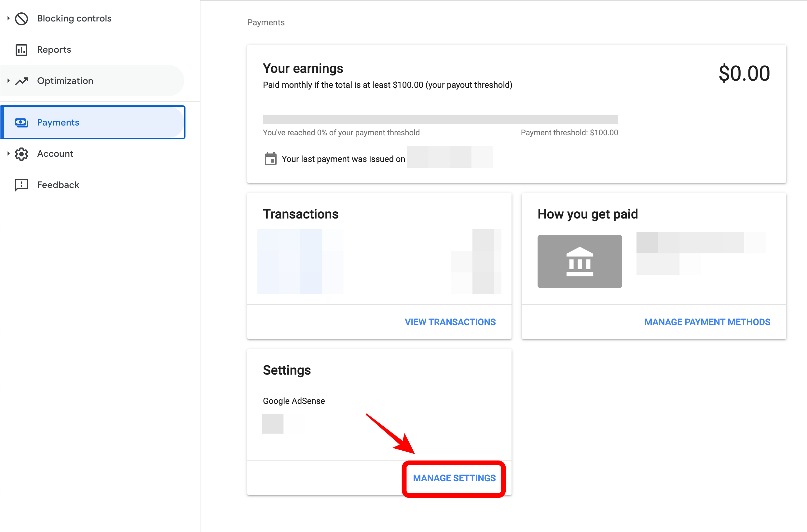This screenshot has height=532, width=807.
Task: Expand the Blocking controls section arrow
Action: [x=8, y=18]
